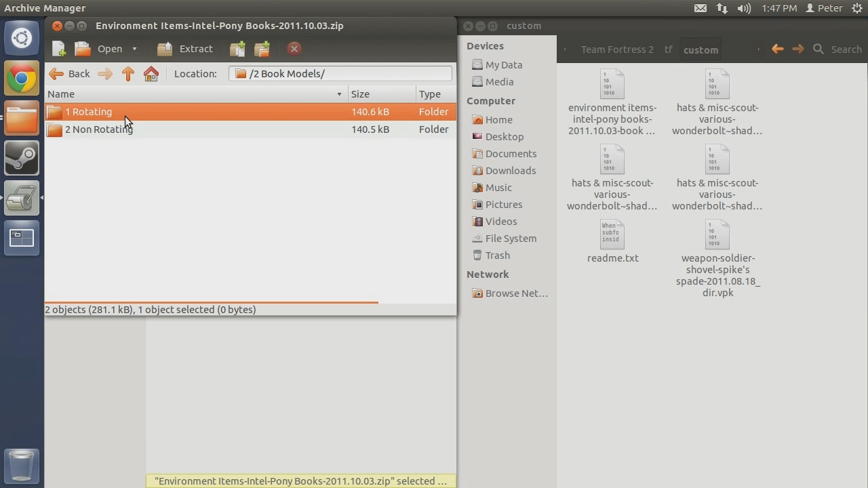Select environment items-intel-pony books file
868x488 pixels.
pos(612,102)
